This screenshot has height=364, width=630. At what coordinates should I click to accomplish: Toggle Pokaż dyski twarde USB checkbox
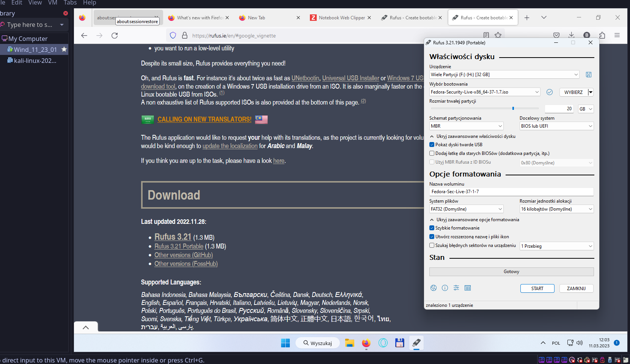(x=432, y=145)
